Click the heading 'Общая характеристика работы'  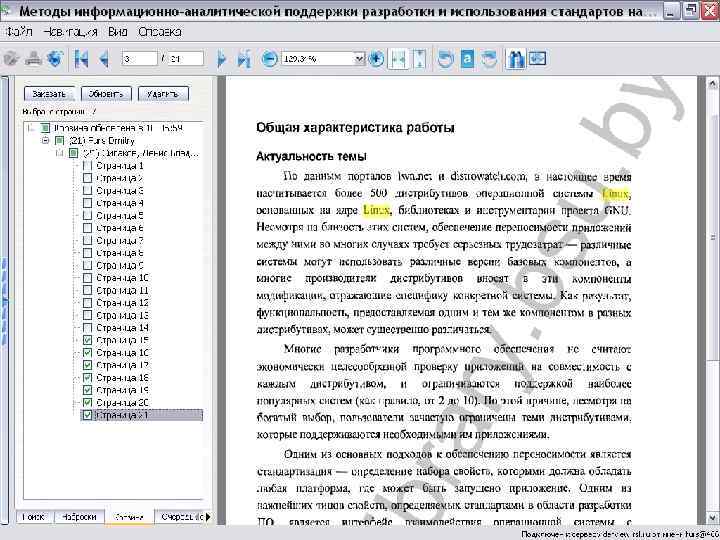pyautogui.click(x=355, y=128)
